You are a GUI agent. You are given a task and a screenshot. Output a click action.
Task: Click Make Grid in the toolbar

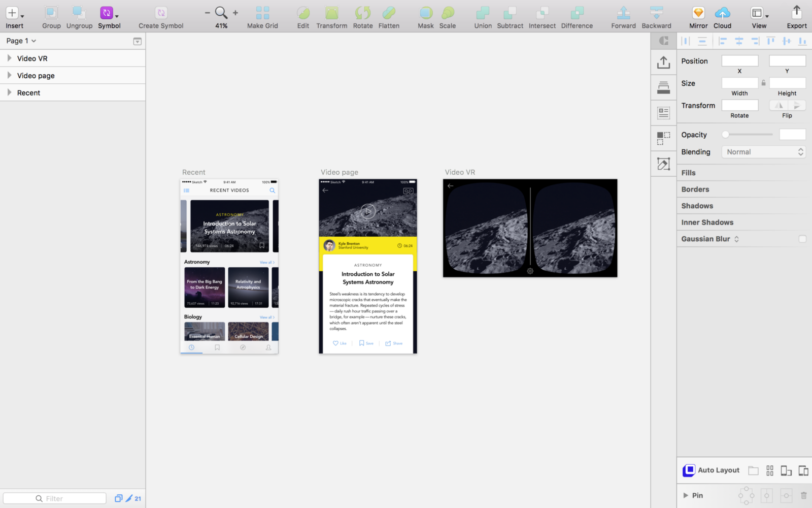tap(262, 13)
